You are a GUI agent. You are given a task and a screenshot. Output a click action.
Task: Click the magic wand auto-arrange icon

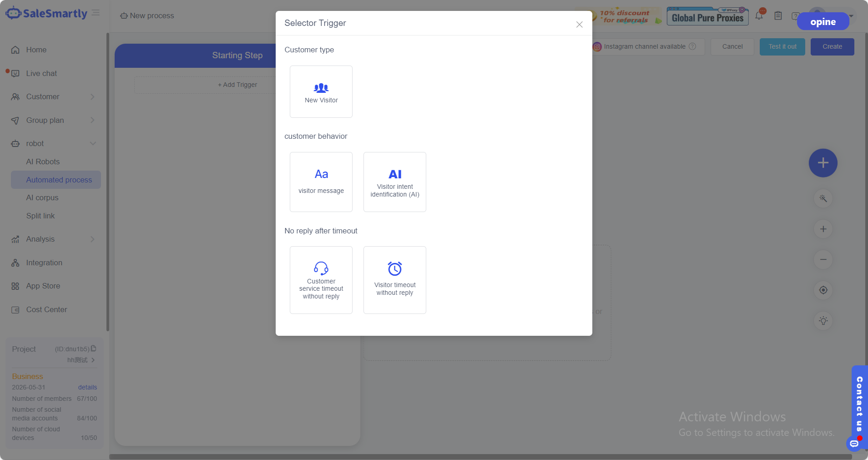(x=823, y=198)
